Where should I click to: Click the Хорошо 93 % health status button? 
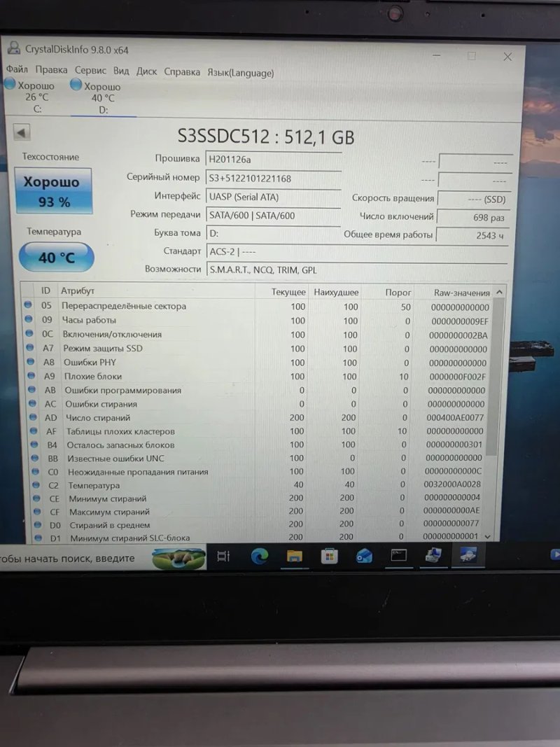tap(53, 190)
